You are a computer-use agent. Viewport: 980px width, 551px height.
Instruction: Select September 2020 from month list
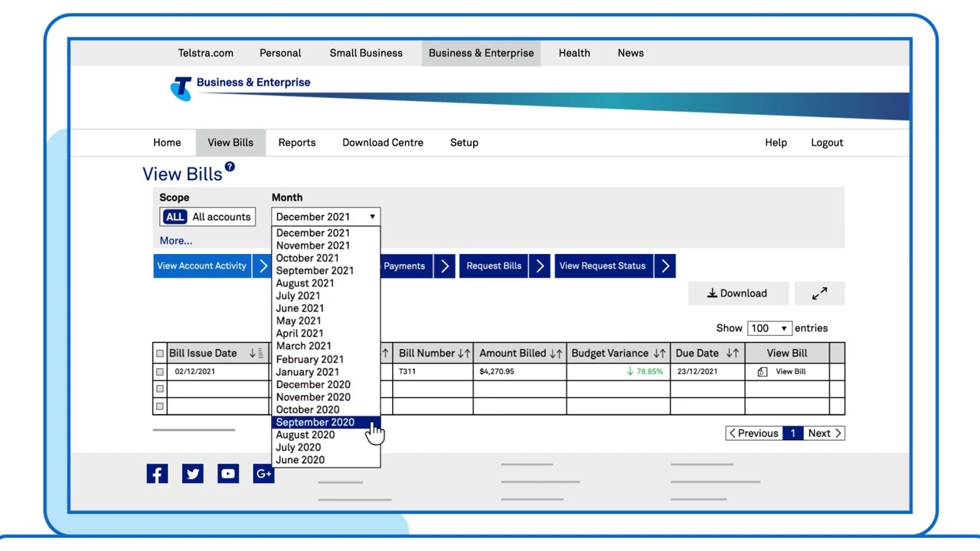(x=315, y=422)
